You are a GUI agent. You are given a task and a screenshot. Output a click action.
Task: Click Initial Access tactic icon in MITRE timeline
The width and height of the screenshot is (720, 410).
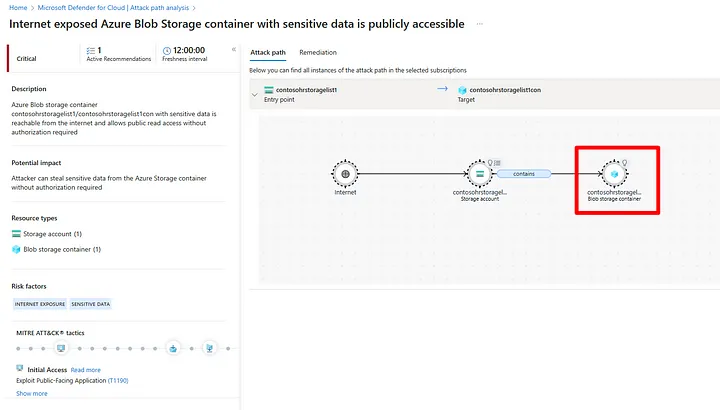pos(61,348)
